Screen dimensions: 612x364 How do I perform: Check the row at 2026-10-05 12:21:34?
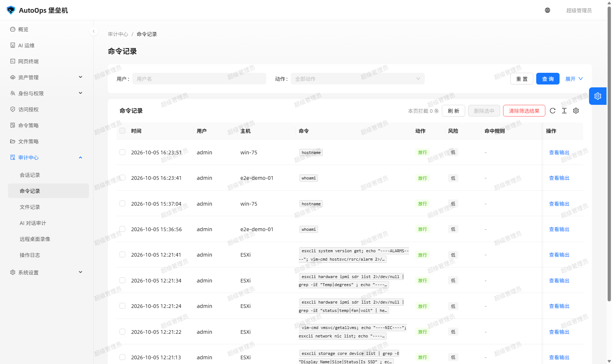click(122, 280)
